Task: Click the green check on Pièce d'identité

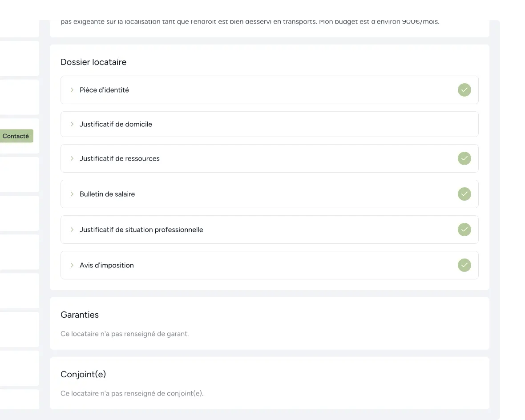Action: click(464, 90)
